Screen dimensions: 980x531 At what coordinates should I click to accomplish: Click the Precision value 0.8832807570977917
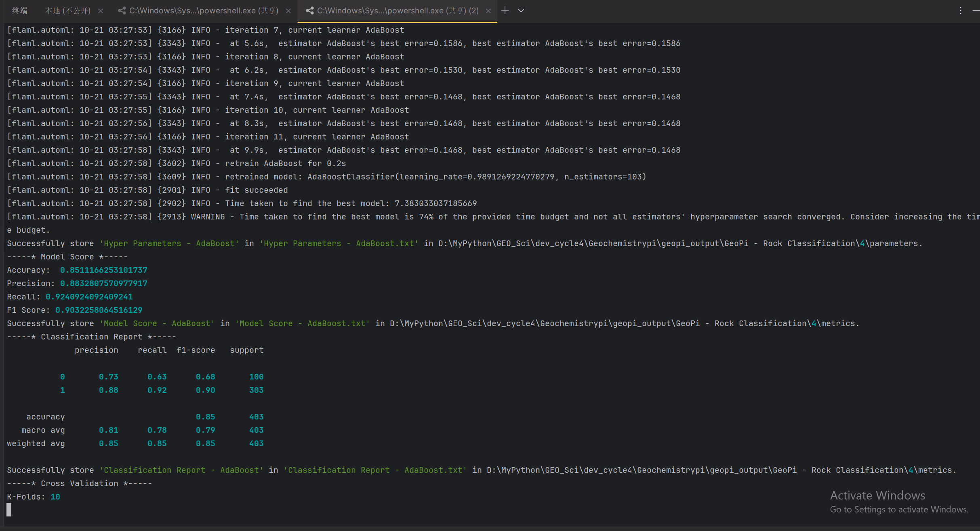[x=104, y=283]
